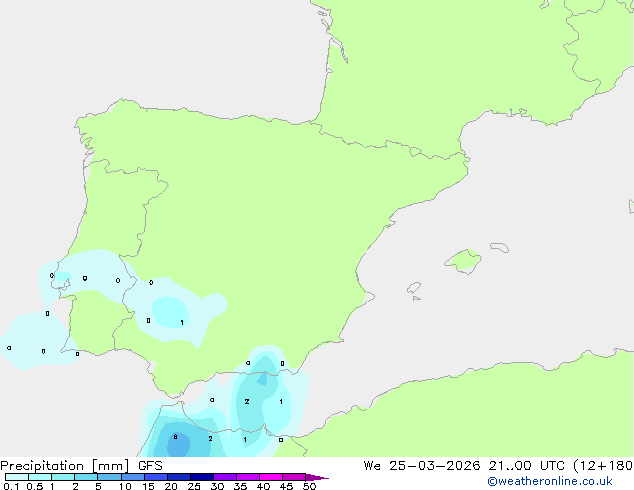Click the legend tick label '0.1'
Viewport: 634px width, 490px height.
point(11,486)
